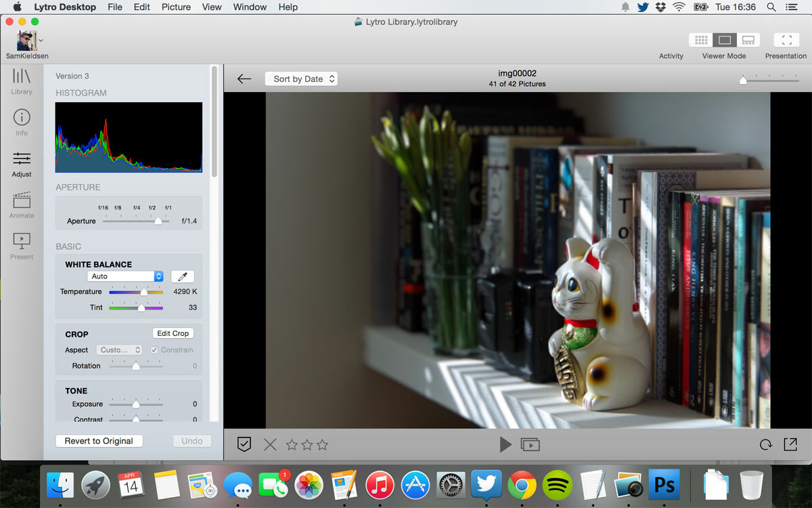Open the white balance Auto dropdown

(x=125, y=276)
